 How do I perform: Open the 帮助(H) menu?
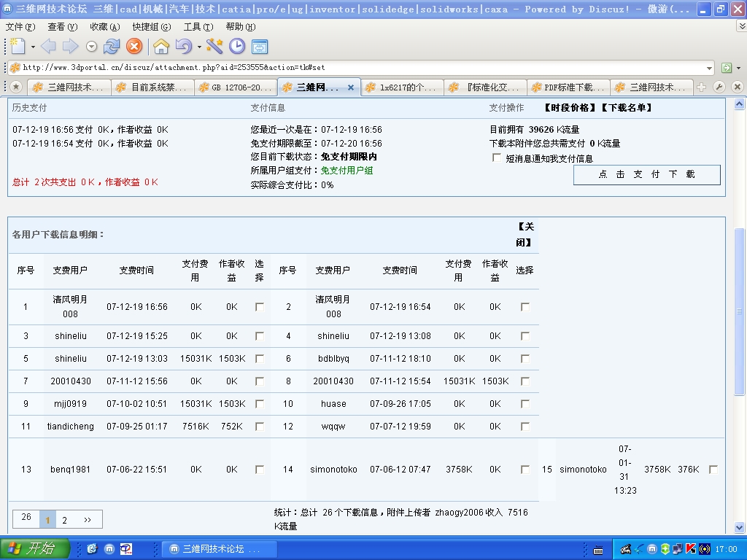(241, 27)
